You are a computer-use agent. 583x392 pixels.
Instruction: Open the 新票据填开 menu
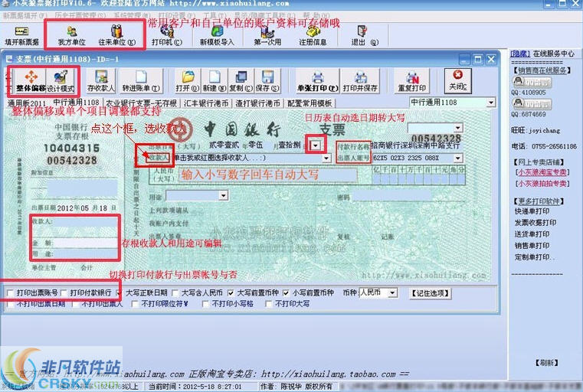[x=25, y=15]
